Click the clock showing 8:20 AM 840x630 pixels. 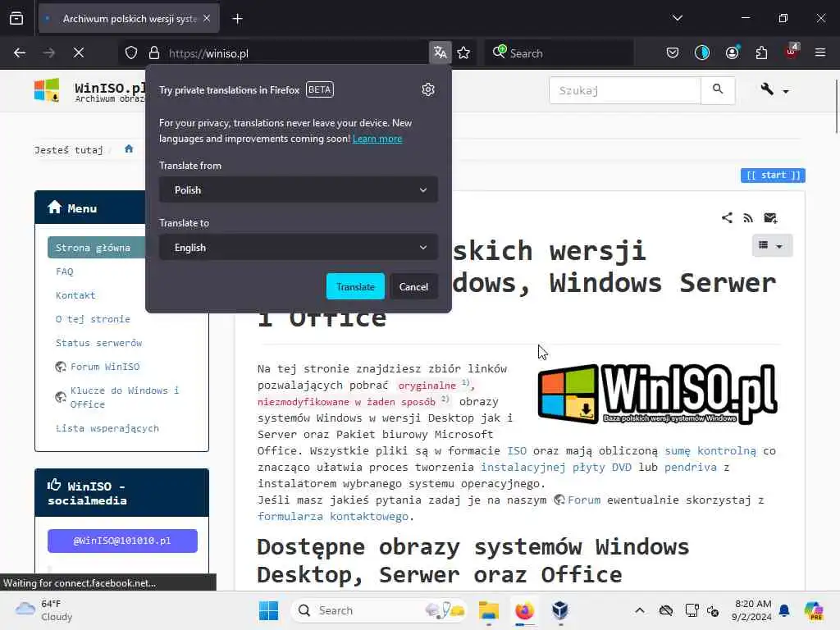pyautogui.click(x=752, y=610)
